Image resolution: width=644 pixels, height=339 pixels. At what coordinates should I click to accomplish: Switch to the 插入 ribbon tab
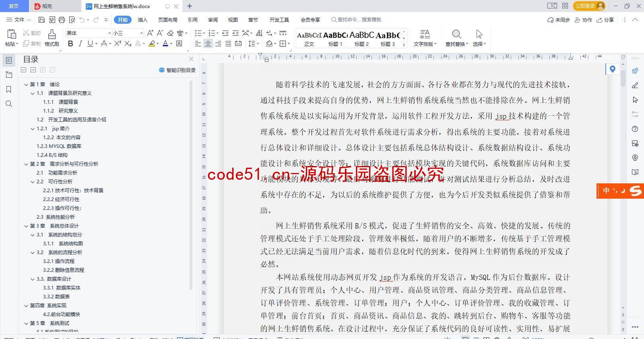tap(142, 20)
